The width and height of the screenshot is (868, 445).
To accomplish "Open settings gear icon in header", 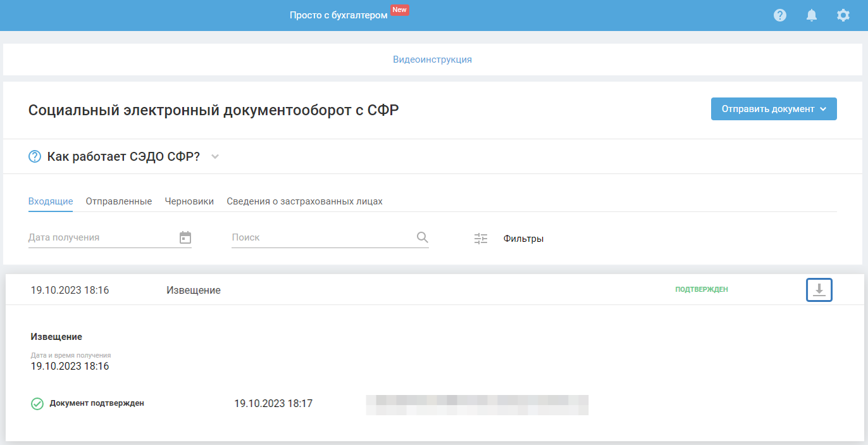I will (x=843, y=15).
